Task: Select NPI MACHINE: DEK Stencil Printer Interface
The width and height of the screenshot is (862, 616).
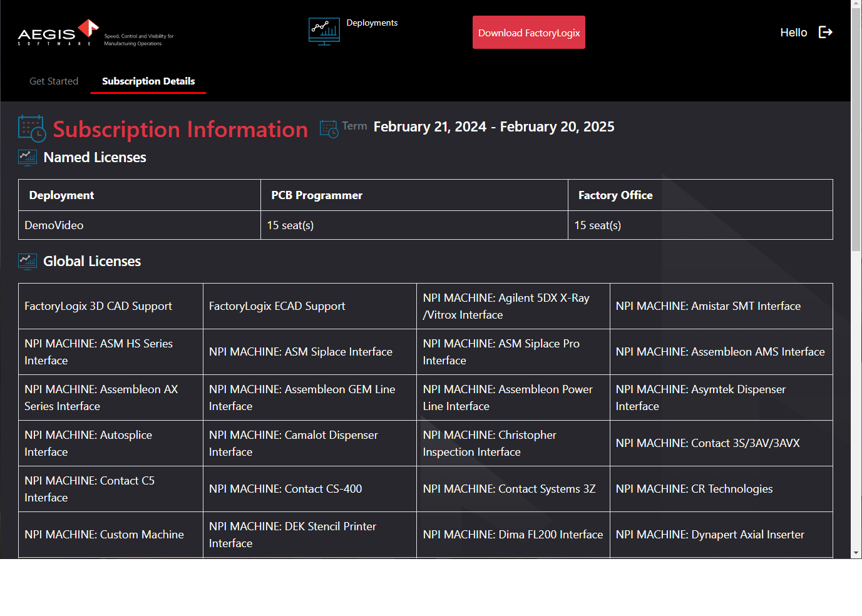Action: pyautogui.click(x=292, y=535)
